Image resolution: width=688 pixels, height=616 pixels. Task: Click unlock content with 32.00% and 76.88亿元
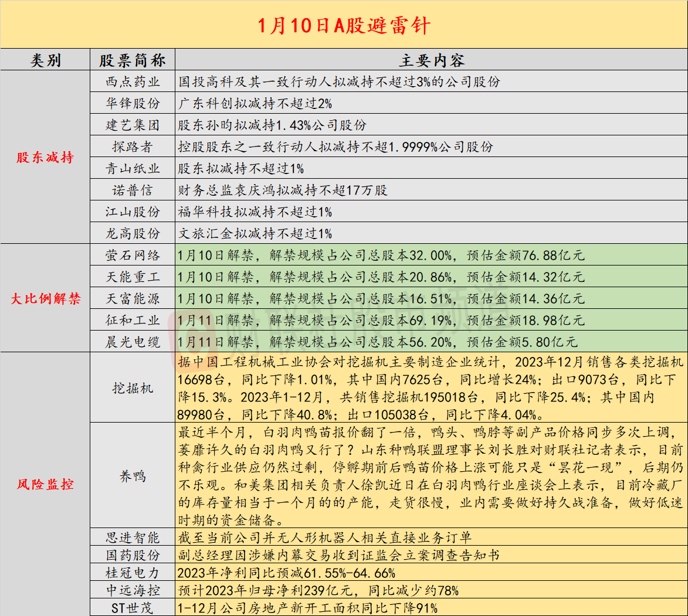click(x=381, y=255)
